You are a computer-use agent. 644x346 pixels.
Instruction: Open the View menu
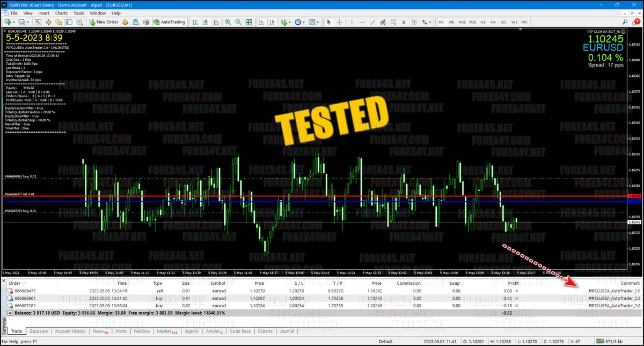point(28,13)
